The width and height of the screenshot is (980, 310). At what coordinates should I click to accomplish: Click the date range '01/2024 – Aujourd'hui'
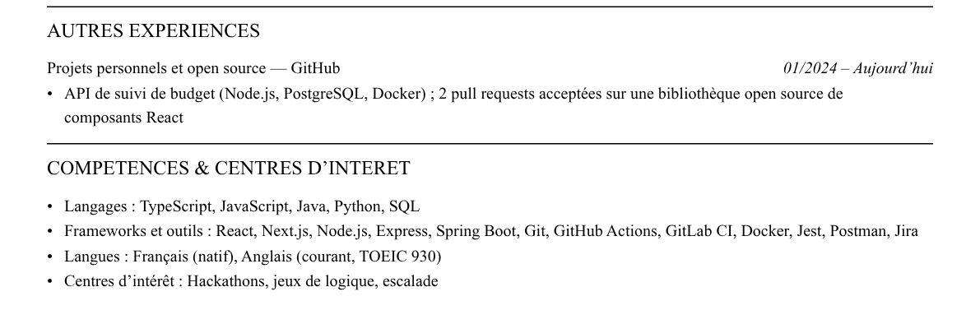858,68
